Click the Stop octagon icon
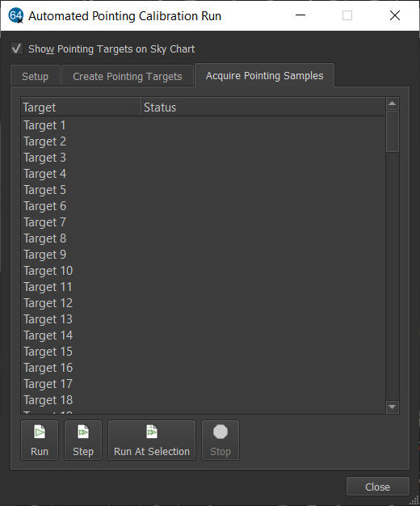This screenshot has width=420, height=506. [220, 432]
